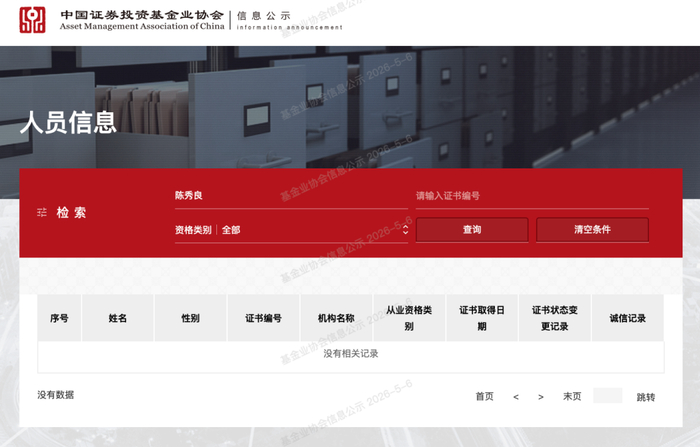Click the 诚信记录 column header
This screenshot has height=447, width=700.
point(628,318)
